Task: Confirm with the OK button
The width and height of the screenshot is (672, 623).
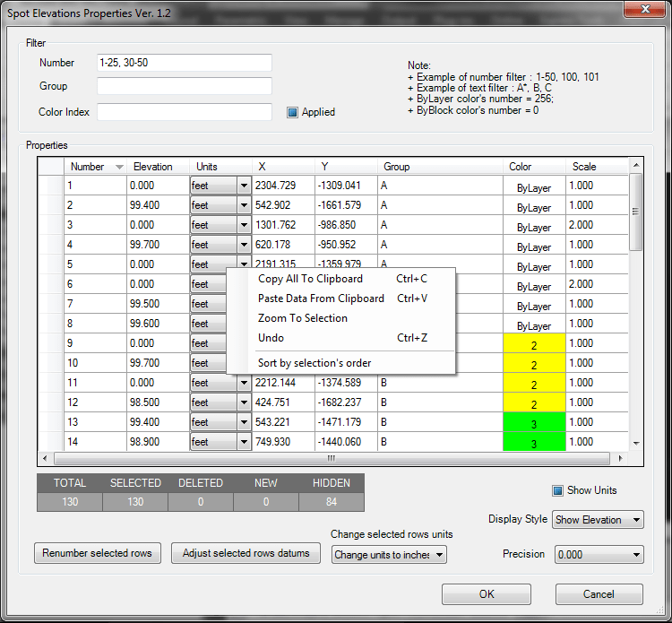Action: click(487, 594)
